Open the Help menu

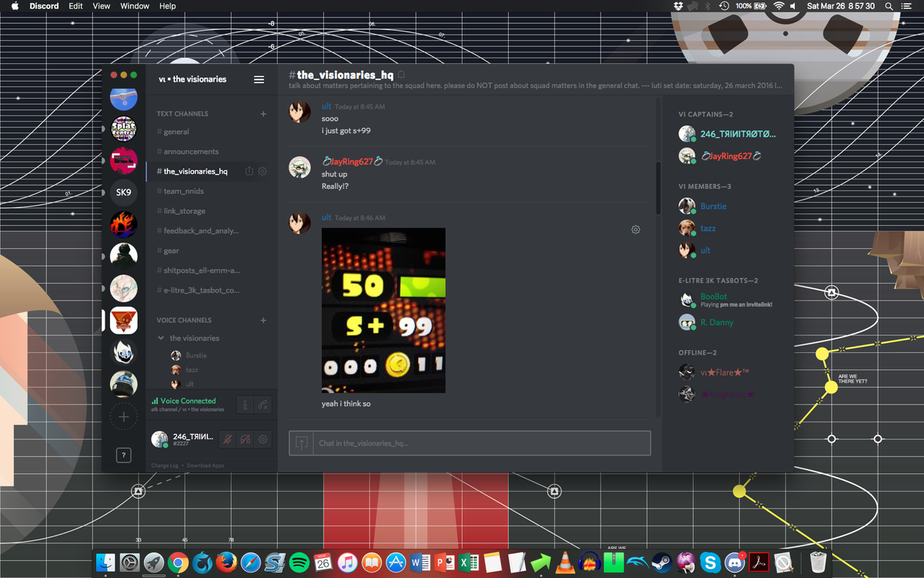click(167, 6)
